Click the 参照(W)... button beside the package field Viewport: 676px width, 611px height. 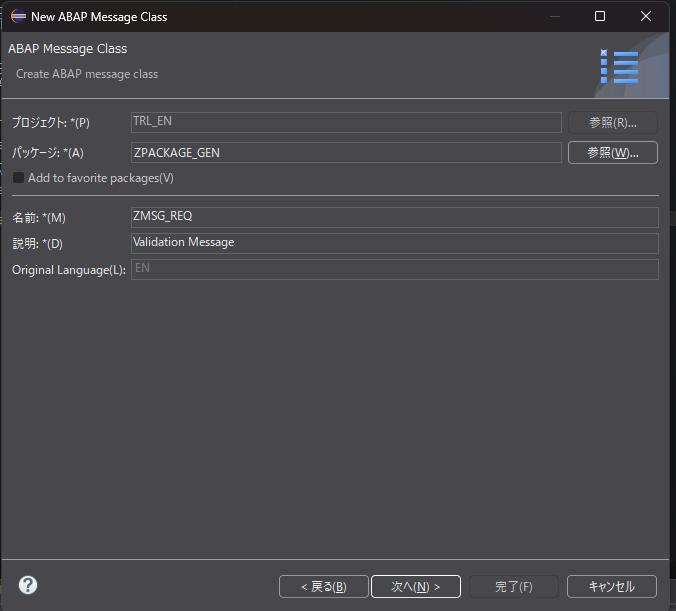coord(612,152)
